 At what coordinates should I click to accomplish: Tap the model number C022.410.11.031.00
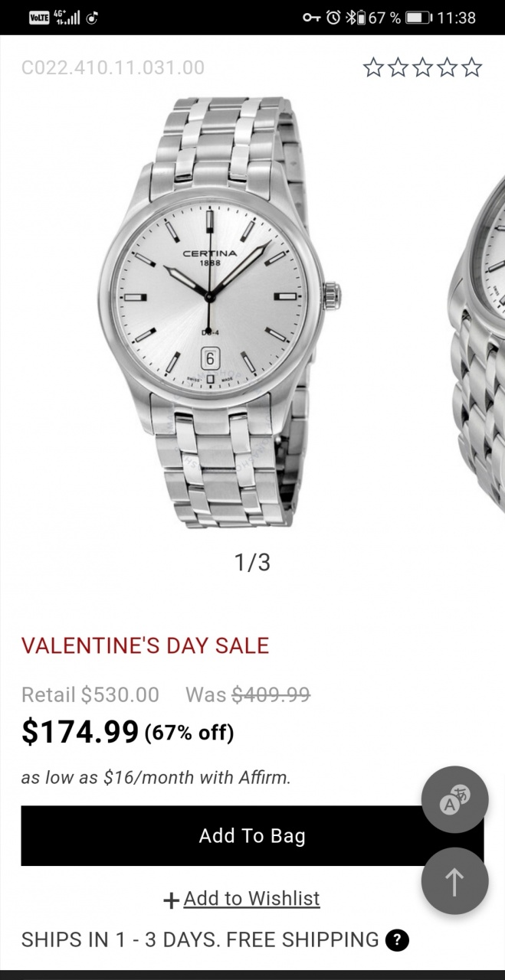pyautogui.click(x=113, y=67)
